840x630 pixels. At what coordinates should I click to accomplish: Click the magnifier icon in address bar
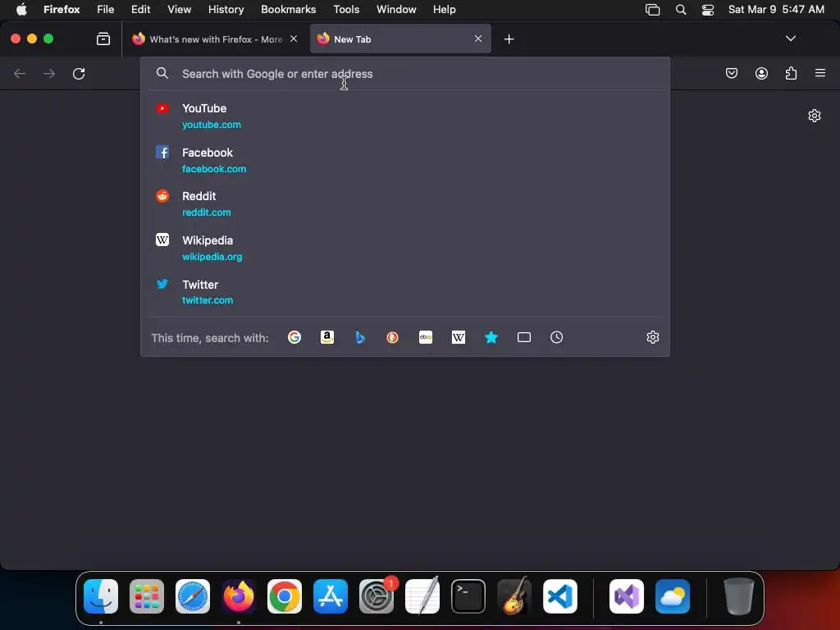tap(162, 73)
